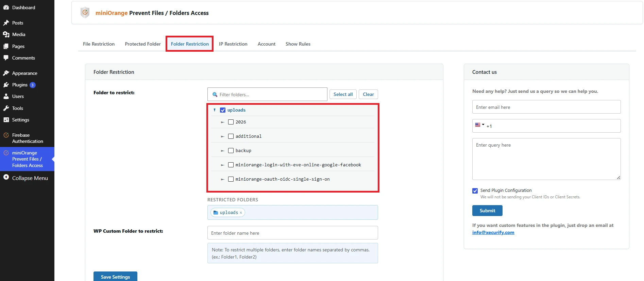Click the Comments bubble icon
The width and height of the screenshot is (644, 281).
[6, 58]
